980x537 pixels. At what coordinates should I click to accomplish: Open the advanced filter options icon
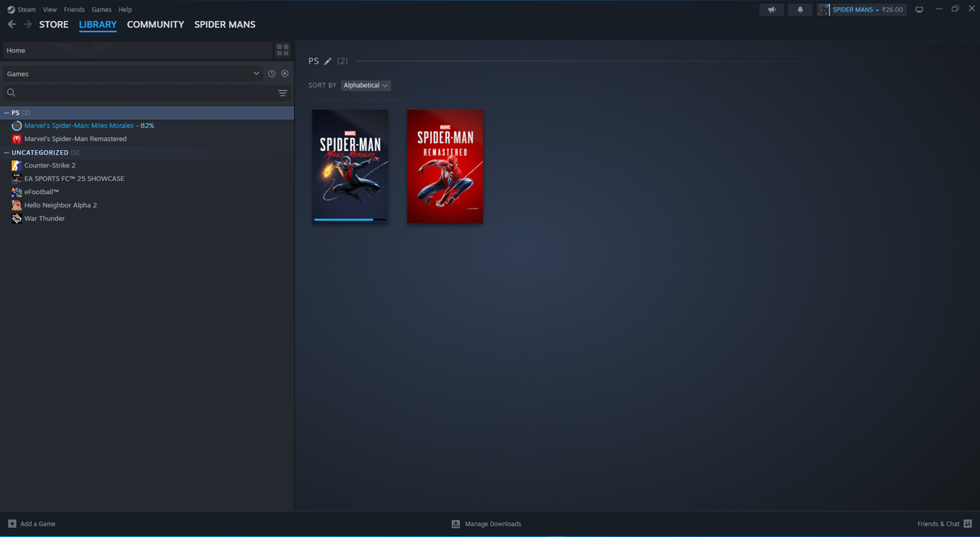click(x=283, y=93)
